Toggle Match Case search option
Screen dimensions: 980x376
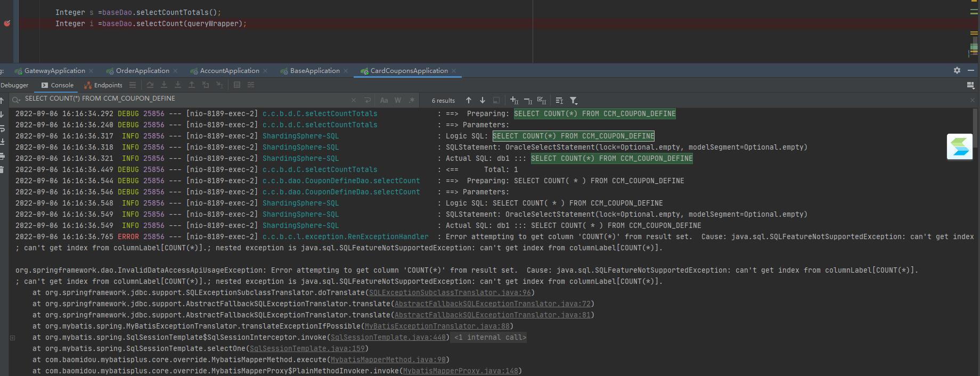[x=384, y=100]
